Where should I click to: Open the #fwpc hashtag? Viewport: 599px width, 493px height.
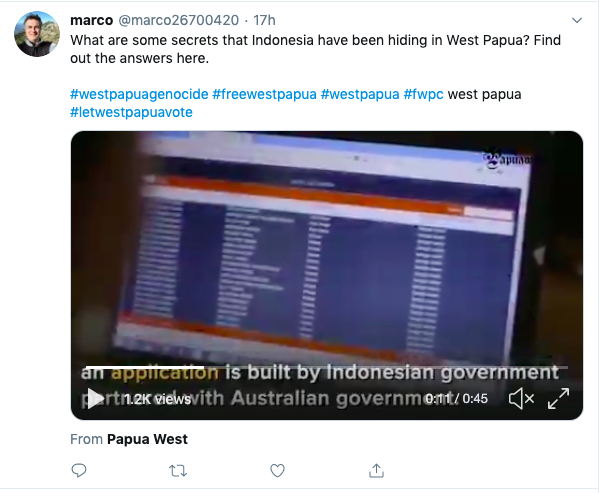click(x=424, y=94)
